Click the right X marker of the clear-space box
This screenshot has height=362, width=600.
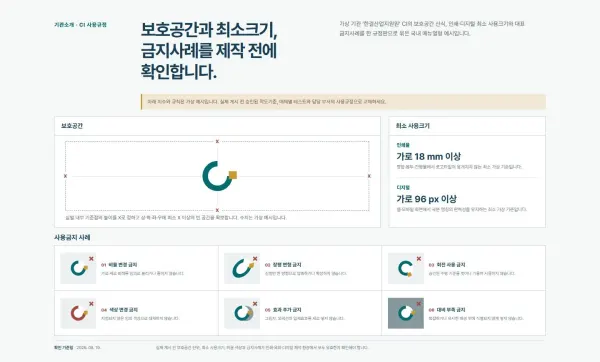pos(369,176)
